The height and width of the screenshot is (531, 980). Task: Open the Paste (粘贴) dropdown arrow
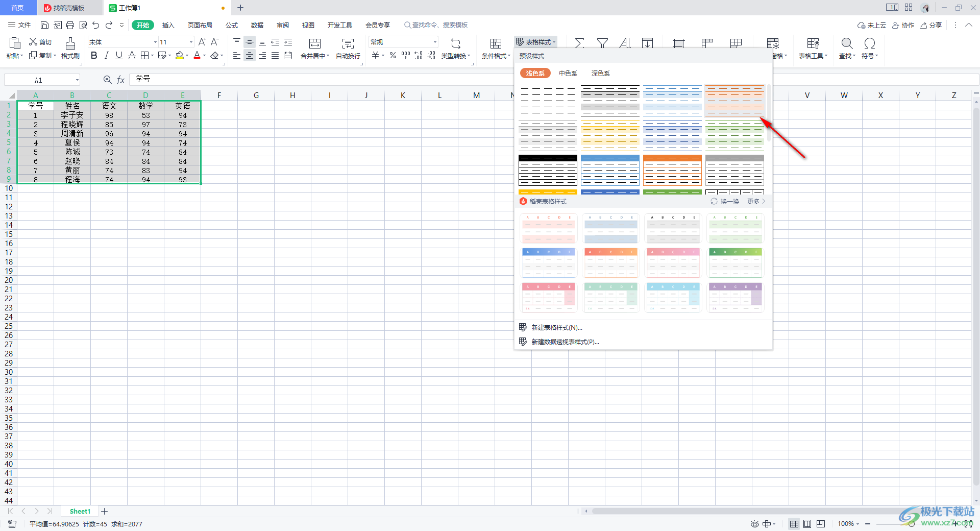coord(21,56)
